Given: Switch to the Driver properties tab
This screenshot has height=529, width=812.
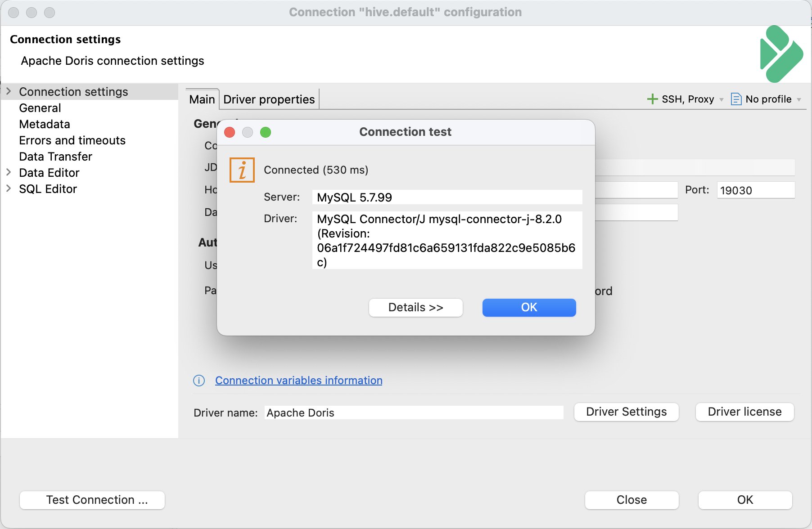Looking at the screenshot, I should (x=269, y=99).
